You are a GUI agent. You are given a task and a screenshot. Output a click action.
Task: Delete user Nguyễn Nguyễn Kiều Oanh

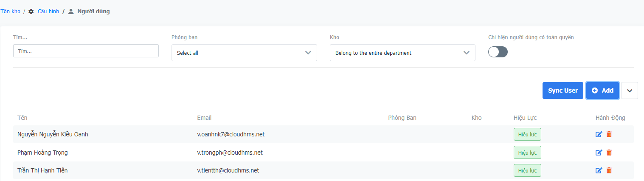(x=609, y=134)
